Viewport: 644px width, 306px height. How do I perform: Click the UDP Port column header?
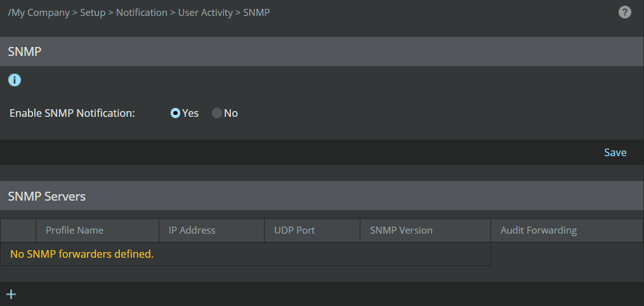[312, 230]
